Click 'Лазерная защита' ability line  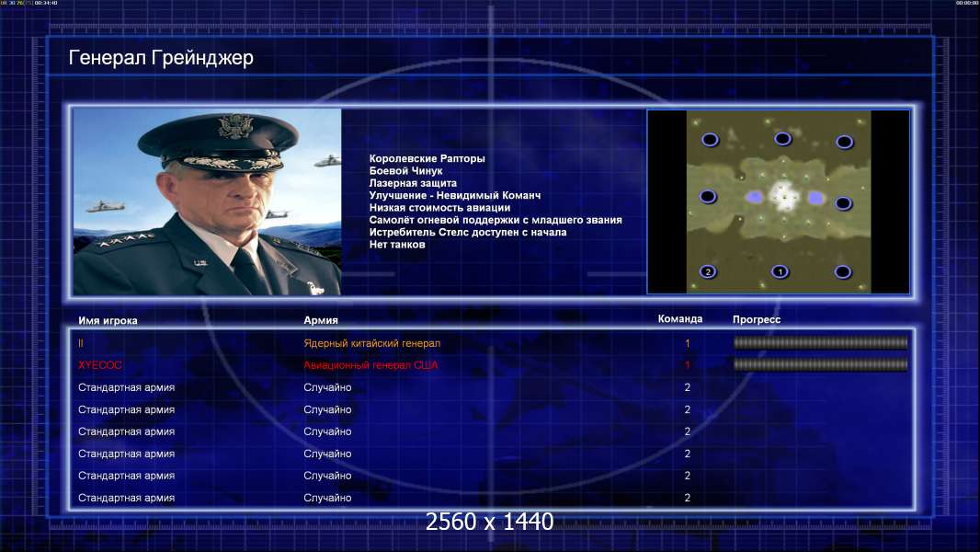(413, 183)
